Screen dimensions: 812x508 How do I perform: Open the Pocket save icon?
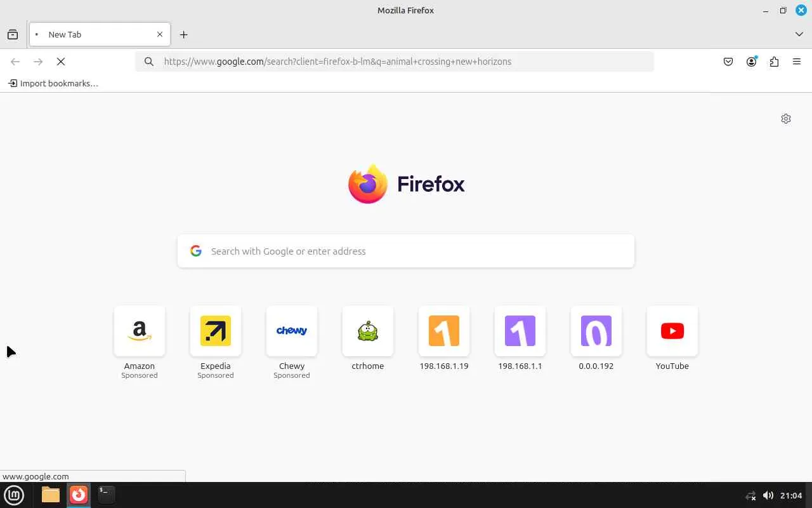pyautogui.click(x=728, y=62)
